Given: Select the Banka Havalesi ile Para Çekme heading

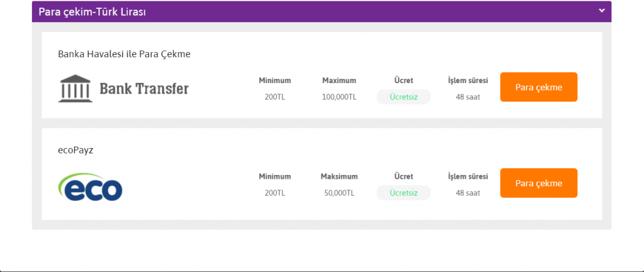Looking at the screenshot, I should click(124, 54).
